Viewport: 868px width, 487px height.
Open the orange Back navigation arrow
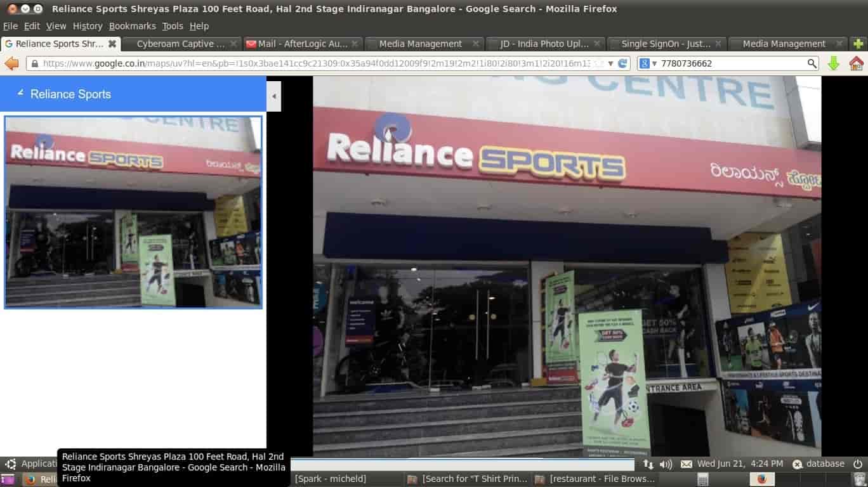(x=11, y=63)
